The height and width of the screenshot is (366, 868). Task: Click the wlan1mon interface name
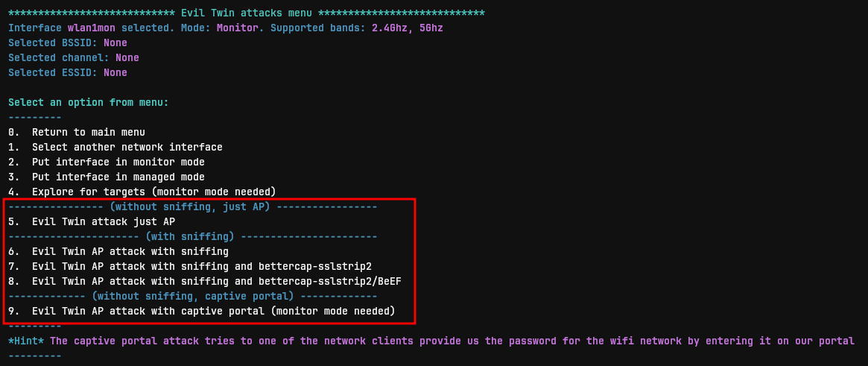coord(98,28)
